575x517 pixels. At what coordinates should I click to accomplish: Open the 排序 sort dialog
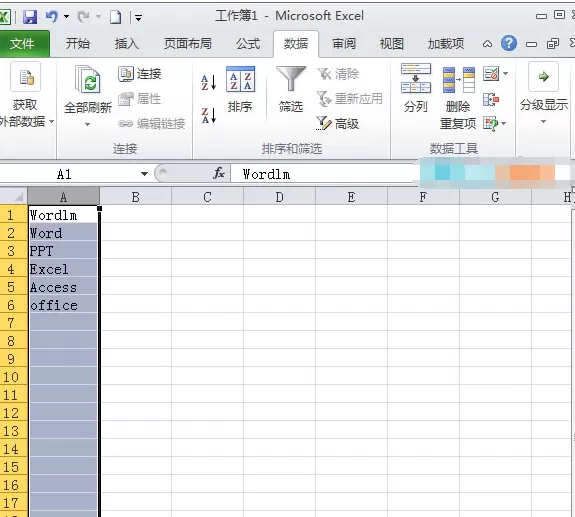[240, 90]
